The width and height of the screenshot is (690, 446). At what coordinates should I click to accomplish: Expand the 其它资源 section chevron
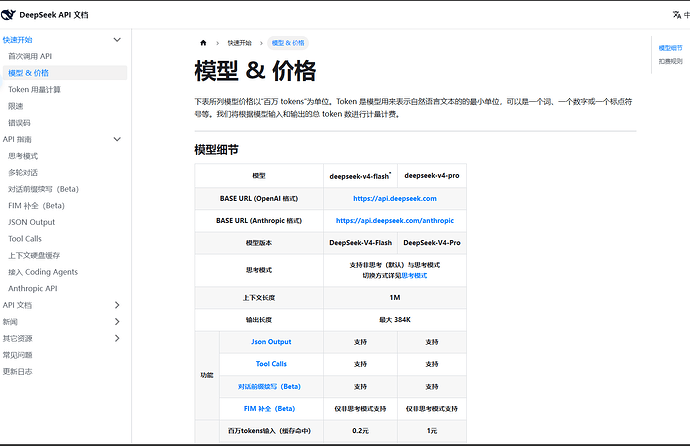117,338
